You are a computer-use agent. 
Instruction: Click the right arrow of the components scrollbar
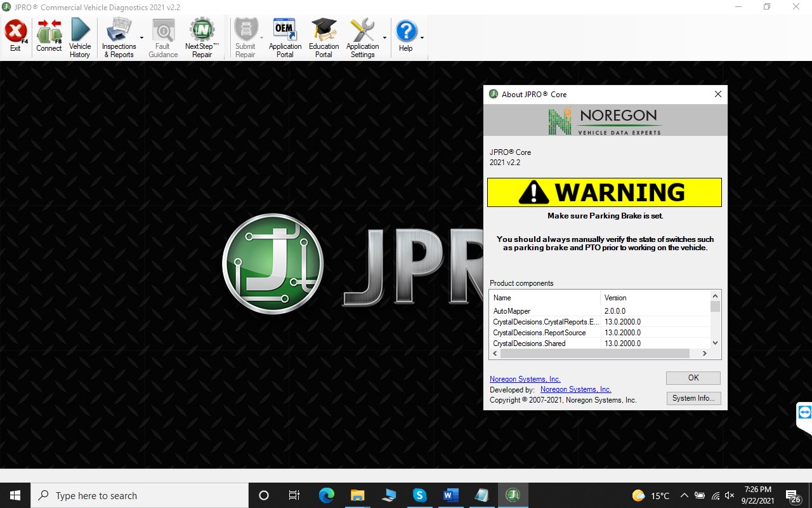pos(704,353)
